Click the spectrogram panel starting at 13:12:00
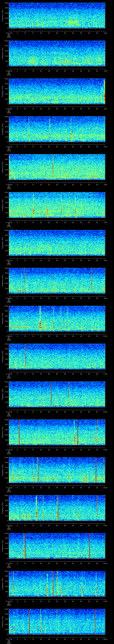Screen dimensions: 114x644 coord(57,432)
